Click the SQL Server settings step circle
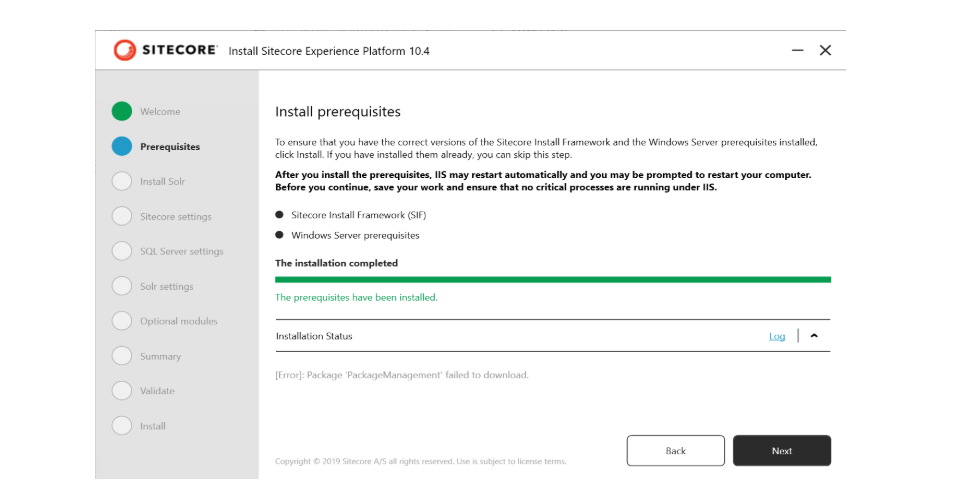 click(x=122, y=251)
